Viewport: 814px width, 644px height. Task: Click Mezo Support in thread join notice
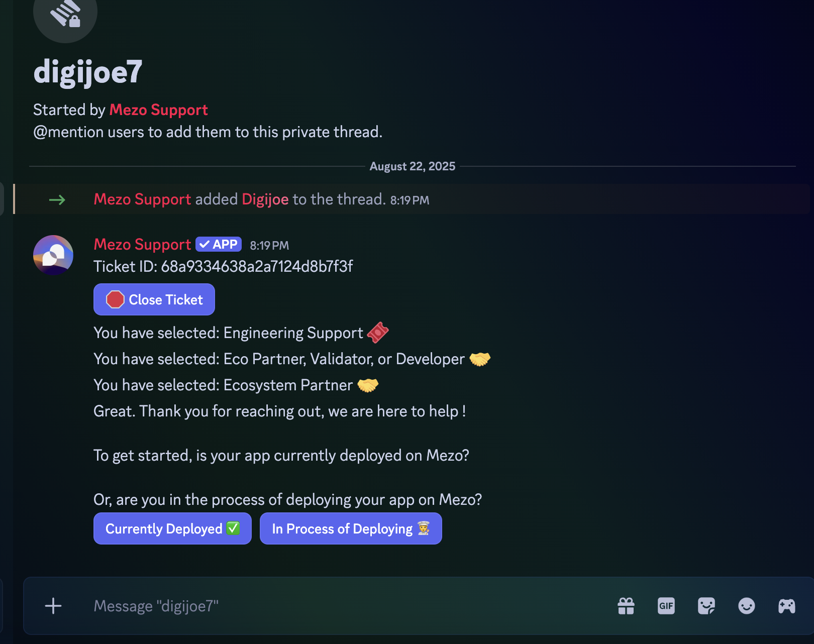coord(142,199)
